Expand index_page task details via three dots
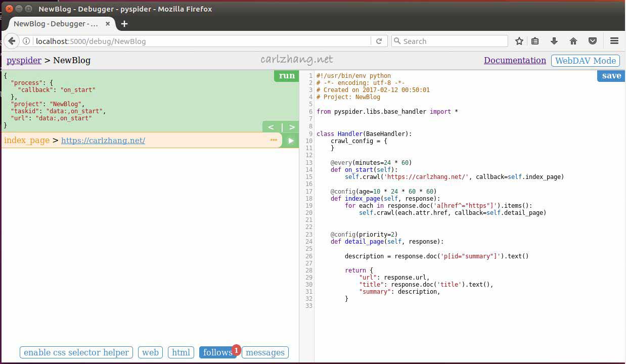The width and height of the screenshot is (626, 364). click(274, 140)
